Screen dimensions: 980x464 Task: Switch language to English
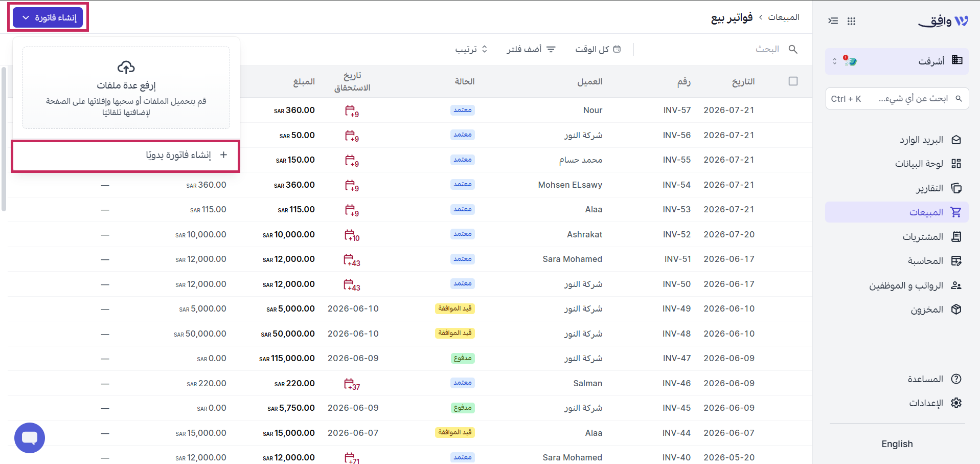click(x=897, y=444)
